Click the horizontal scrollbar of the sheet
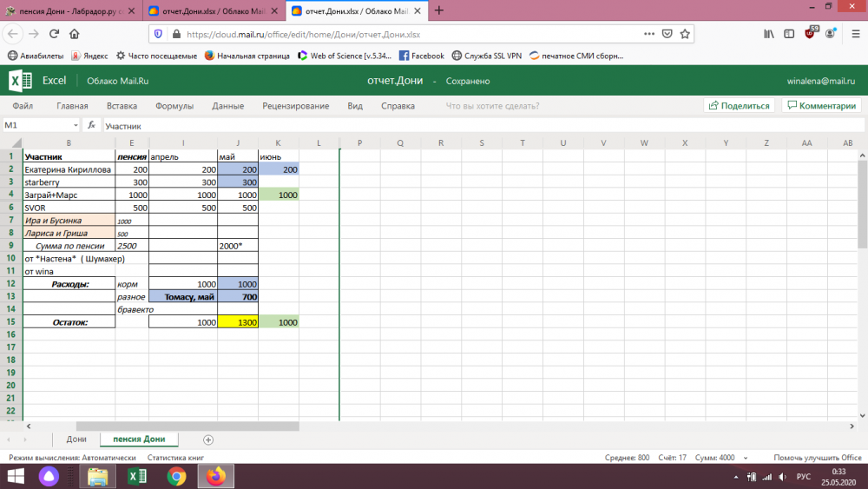868x489 pixels. (x=187, y=426)
